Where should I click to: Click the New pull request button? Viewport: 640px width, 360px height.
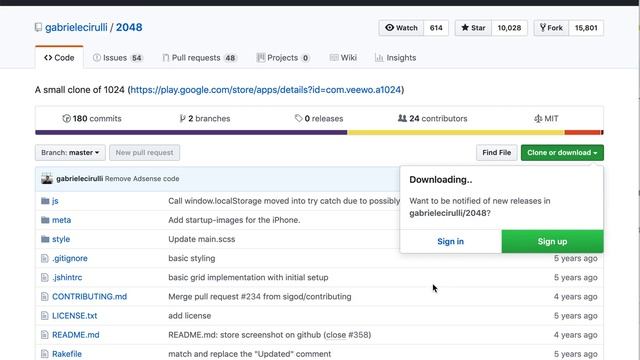click(144, 153)
